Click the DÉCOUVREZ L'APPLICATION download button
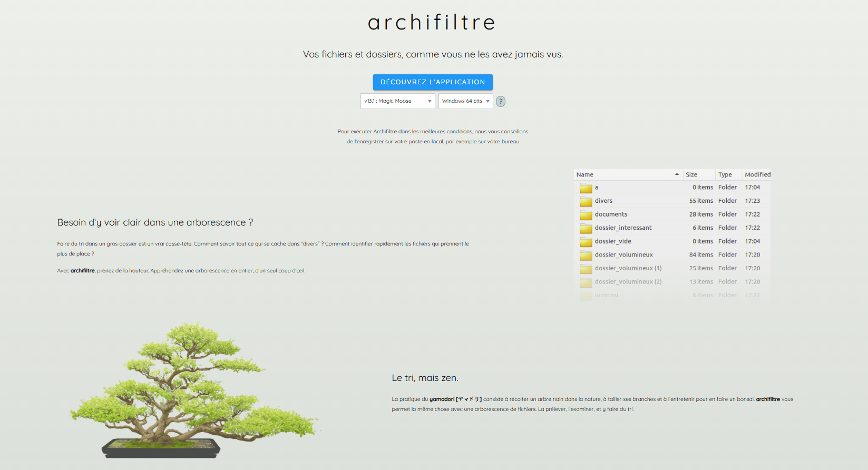This screenshot has width=868, height=470. tap(432, 82)
